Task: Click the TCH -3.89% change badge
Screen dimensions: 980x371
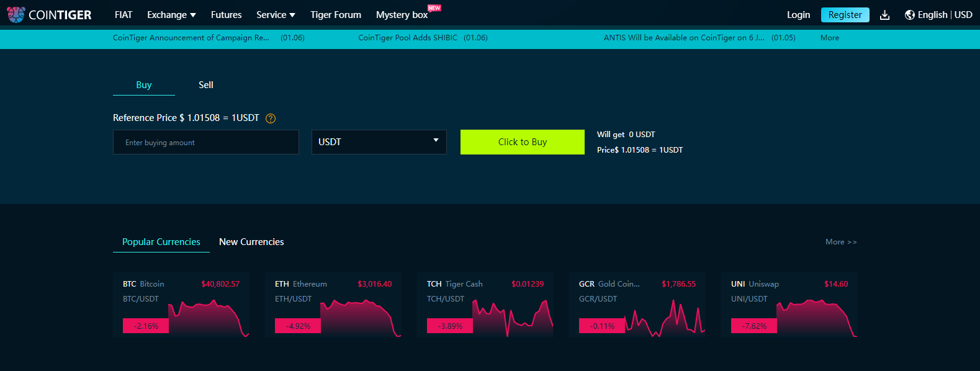Action: [450, 326]
